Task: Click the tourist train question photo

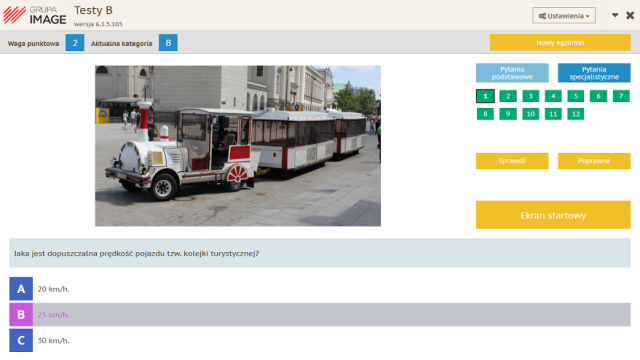Action: (238, 146)
